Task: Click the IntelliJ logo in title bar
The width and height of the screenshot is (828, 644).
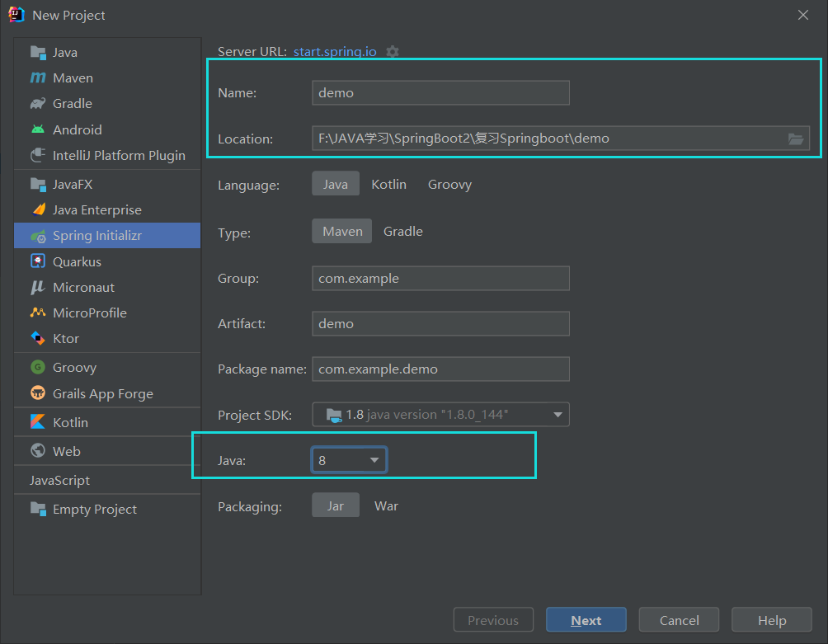Action: click(16, 15)
